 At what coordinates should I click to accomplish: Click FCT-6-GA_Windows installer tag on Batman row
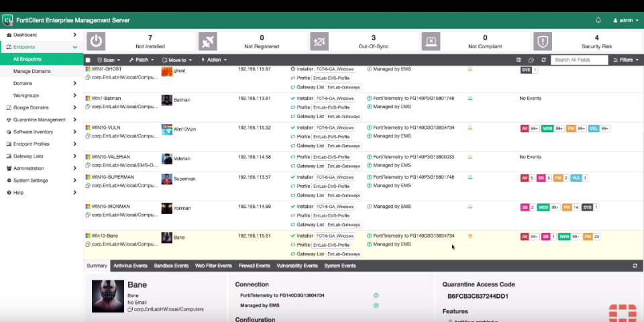click(335, 99)
